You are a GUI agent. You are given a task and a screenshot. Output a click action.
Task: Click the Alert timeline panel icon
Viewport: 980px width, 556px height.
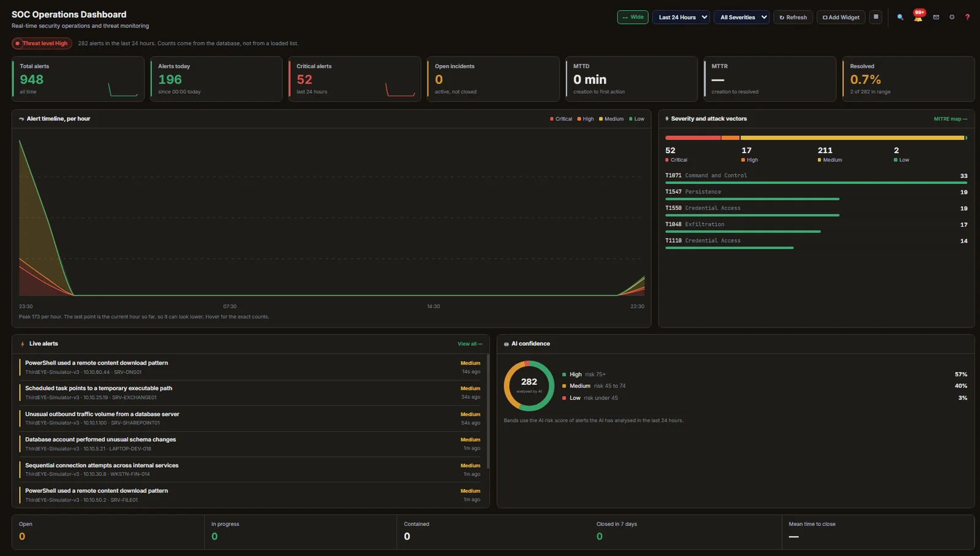pyautogui.click(x=21, y=119)
